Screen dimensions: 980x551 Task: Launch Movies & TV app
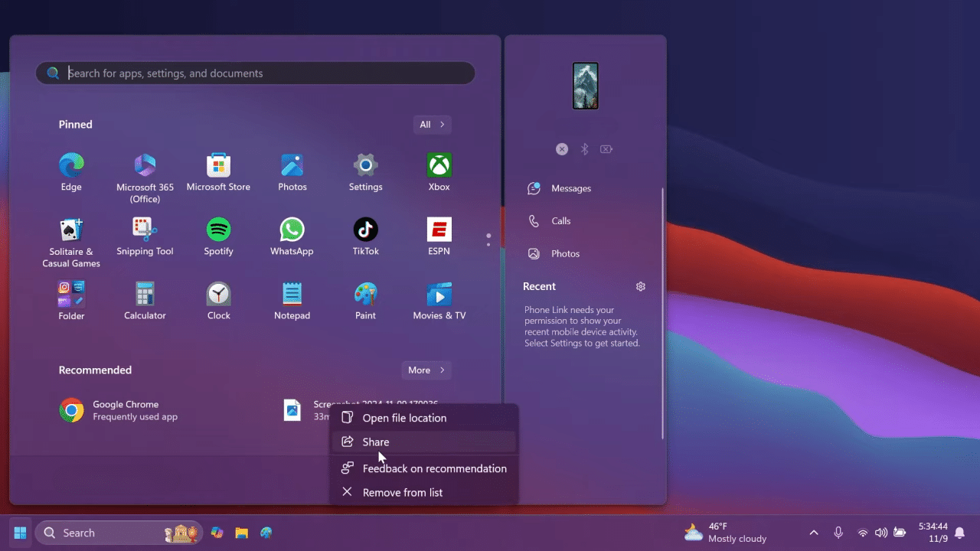tap(439, 301)
